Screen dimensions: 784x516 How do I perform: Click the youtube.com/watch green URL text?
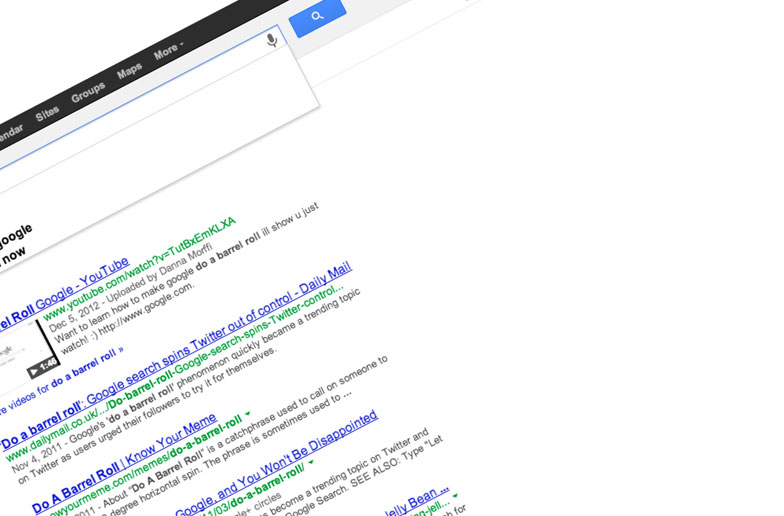coord(139,269)
